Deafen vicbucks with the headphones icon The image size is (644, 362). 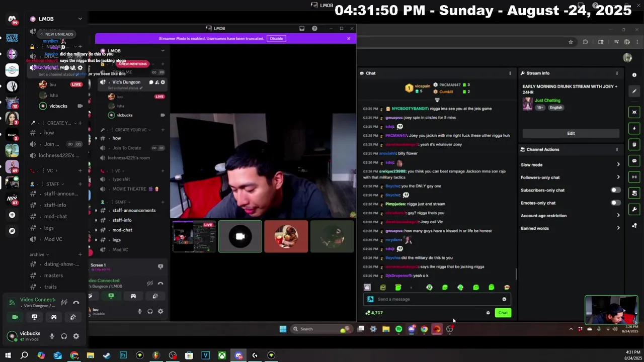(x=64, y=336)
